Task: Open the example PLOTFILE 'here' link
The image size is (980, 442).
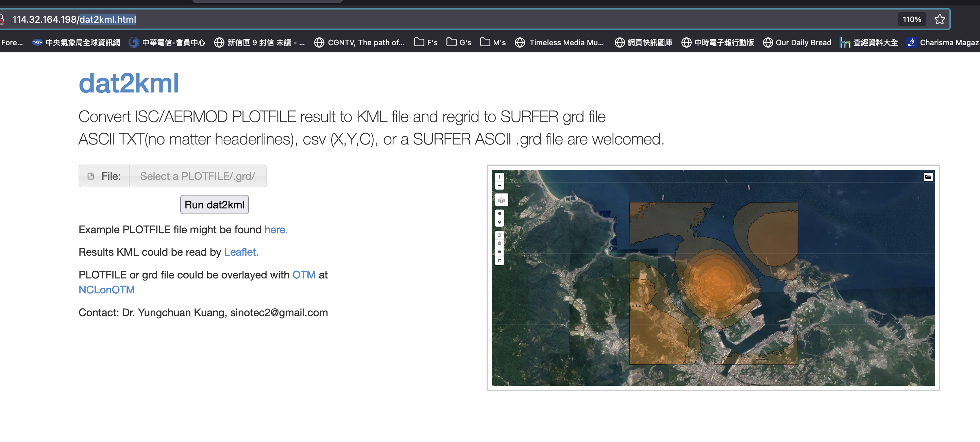Action: click(x=276, y=230)
